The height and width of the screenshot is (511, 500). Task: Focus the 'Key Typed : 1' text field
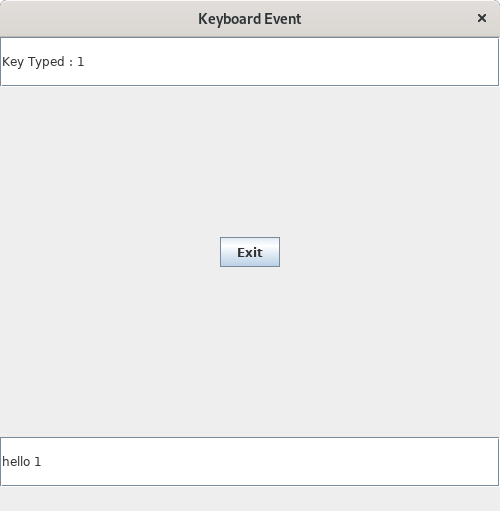pyautogui.click(x=250, y=62)
